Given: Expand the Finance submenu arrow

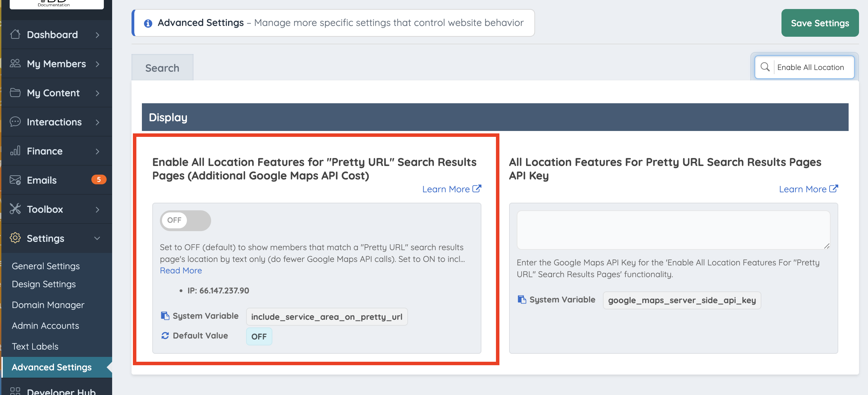Looking at the screenshot, I should tap(97, 151).
